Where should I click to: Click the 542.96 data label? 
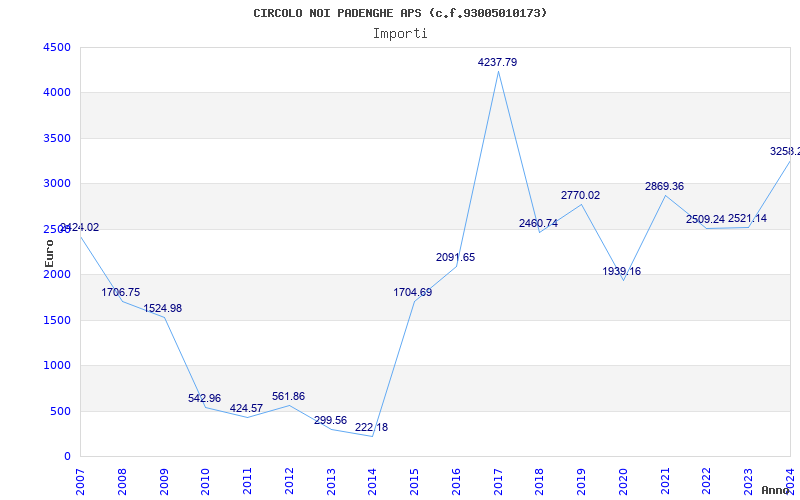click(204, 398)
